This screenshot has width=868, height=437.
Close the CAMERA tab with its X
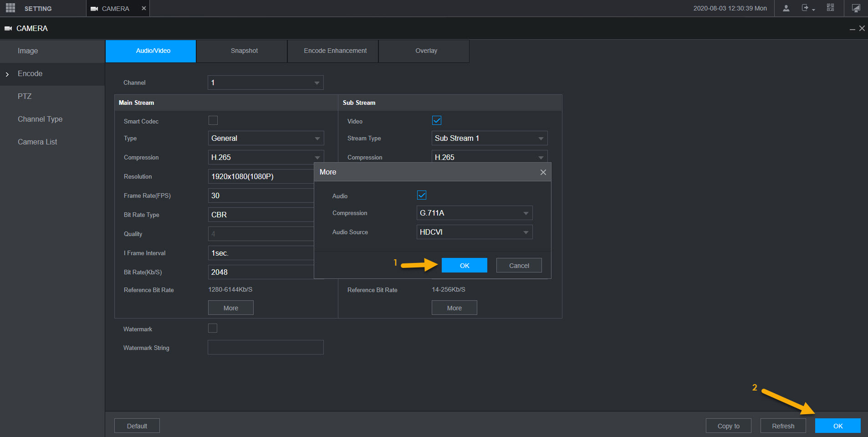point(144,8)
